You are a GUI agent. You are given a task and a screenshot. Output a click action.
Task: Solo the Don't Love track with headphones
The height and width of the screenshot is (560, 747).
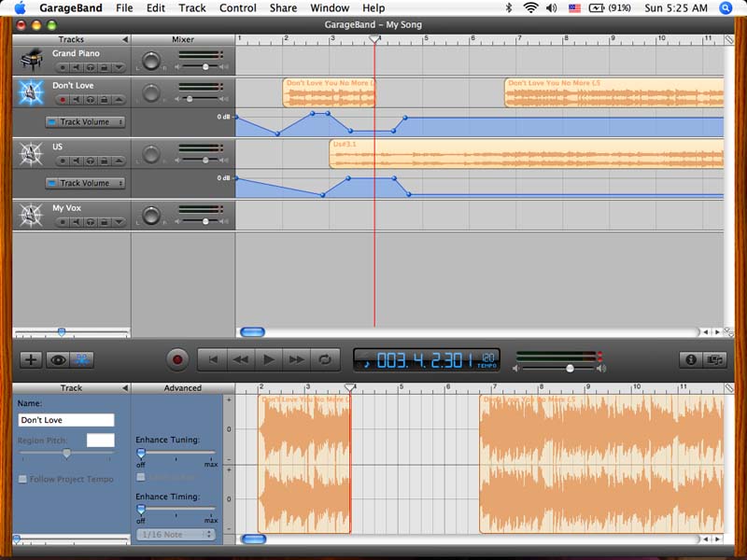(x=90, y=100)
